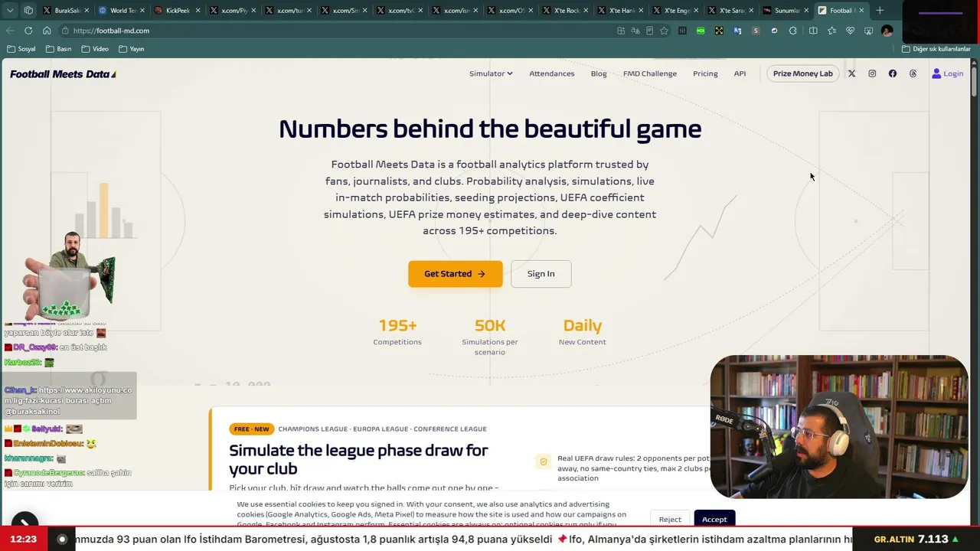980x551 pixels.
Task: Open the Basın bookmarks folder
Action: (x=59, y=49)
